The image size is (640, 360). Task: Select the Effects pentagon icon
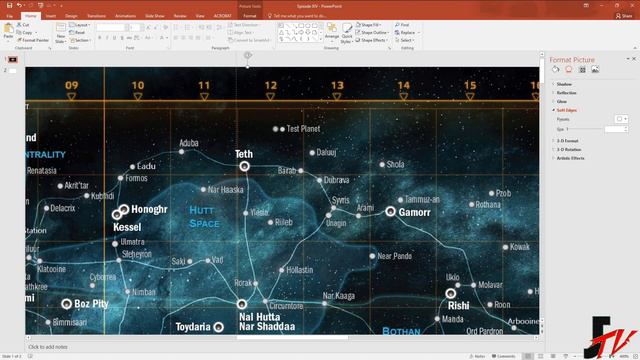coord(569,69)
